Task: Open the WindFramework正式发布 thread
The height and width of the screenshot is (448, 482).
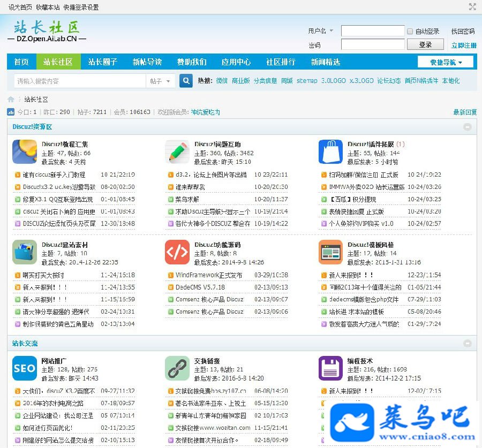Action: pyautogui.click(x=209, y=275)
